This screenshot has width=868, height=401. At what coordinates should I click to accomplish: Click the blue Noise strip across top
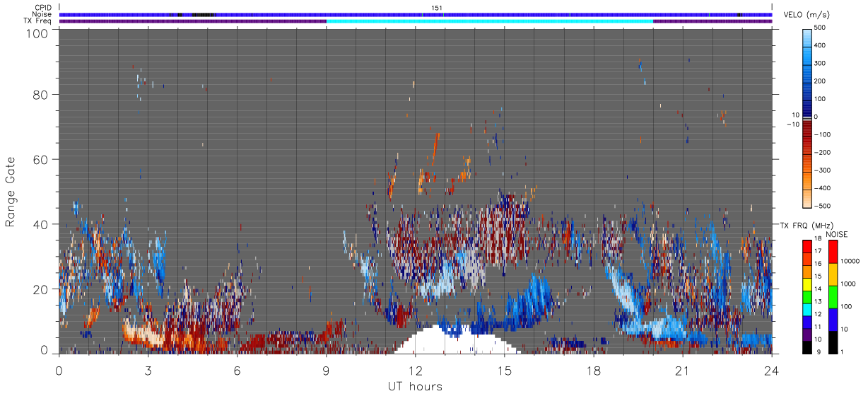[416, 14]
